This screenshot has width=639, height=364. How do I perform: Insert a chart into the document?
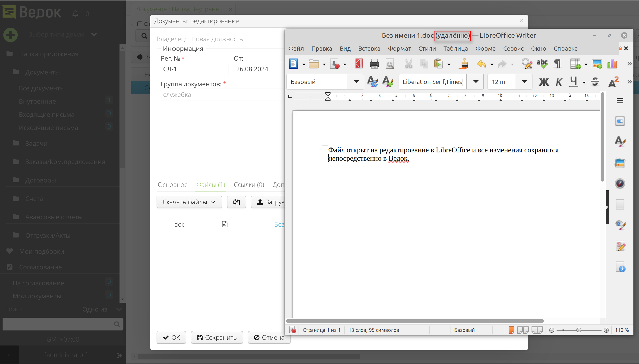(x=612, y=64)
